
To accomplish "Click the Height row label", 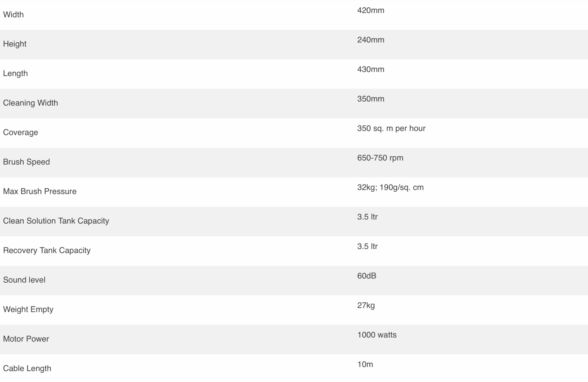I will [x=15, y=44].
